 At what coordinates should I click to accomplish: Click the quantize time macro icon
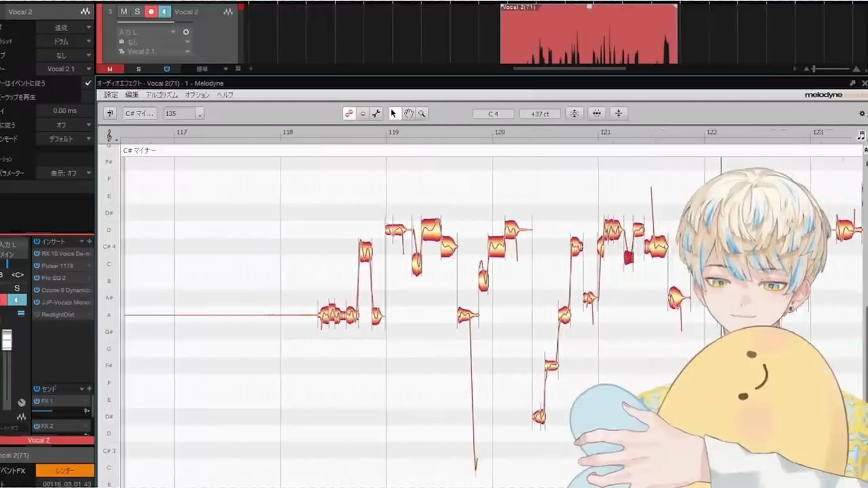click(597, 113)
